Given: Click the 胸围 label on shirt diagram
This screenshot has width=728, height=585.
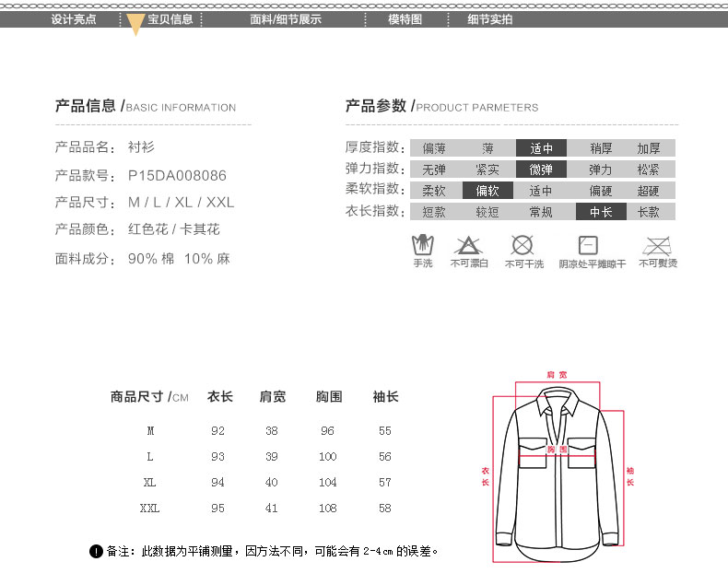Looking at the screenshot, I should click(557, 449).
